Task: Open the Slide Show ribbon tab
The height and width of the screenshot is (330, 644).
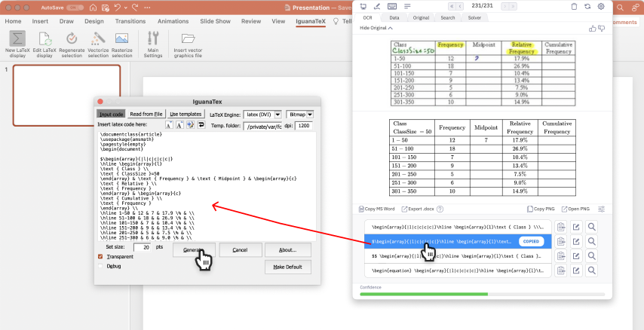Action: 215,21
